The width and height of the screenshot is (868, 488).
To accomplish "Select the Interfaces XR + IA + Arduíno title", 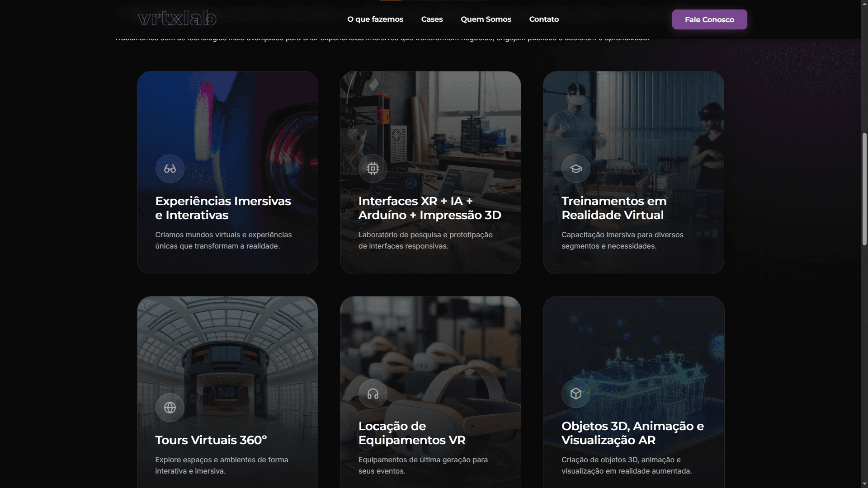I will [x=429, y=208].
